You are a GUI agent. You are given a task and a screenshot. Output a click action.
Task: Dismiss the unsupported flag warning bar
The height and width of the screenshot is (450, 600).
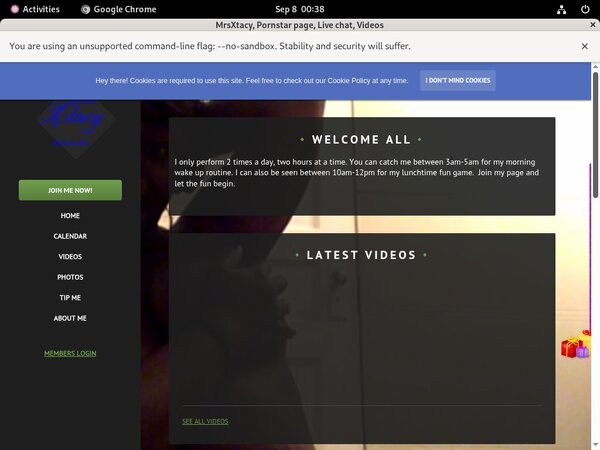click(585, 46)
